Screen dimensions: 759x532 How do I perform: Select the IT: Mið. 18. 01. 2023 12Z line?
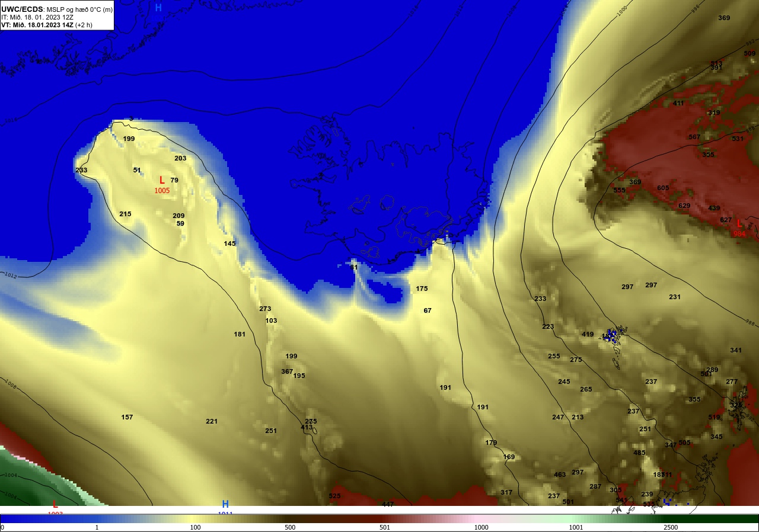(x=37, y=17)
